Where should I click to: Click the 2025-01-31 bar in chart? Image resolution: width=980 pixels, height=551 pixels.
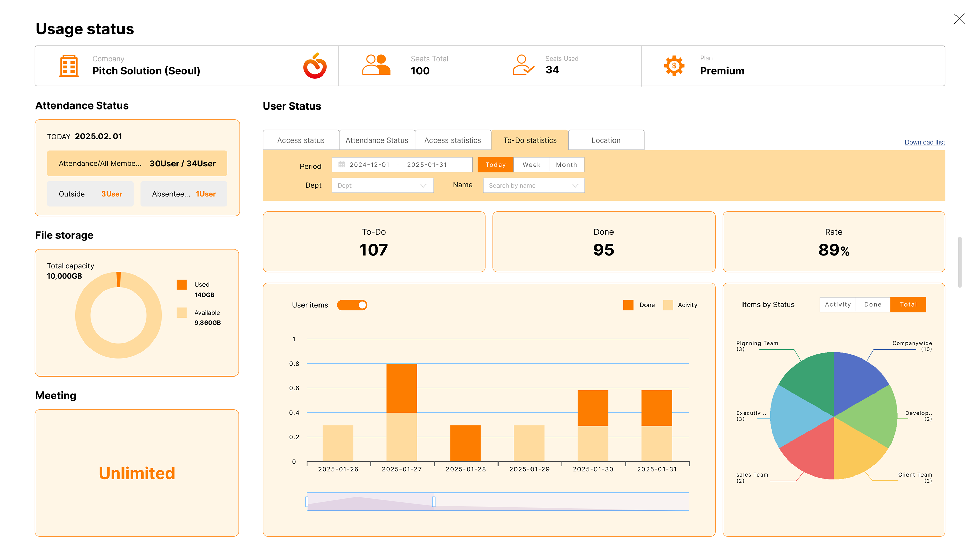[657, 425]
